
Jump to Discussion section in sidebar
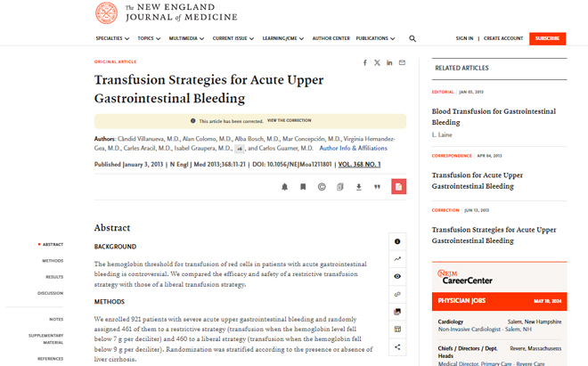pos(50,293)
